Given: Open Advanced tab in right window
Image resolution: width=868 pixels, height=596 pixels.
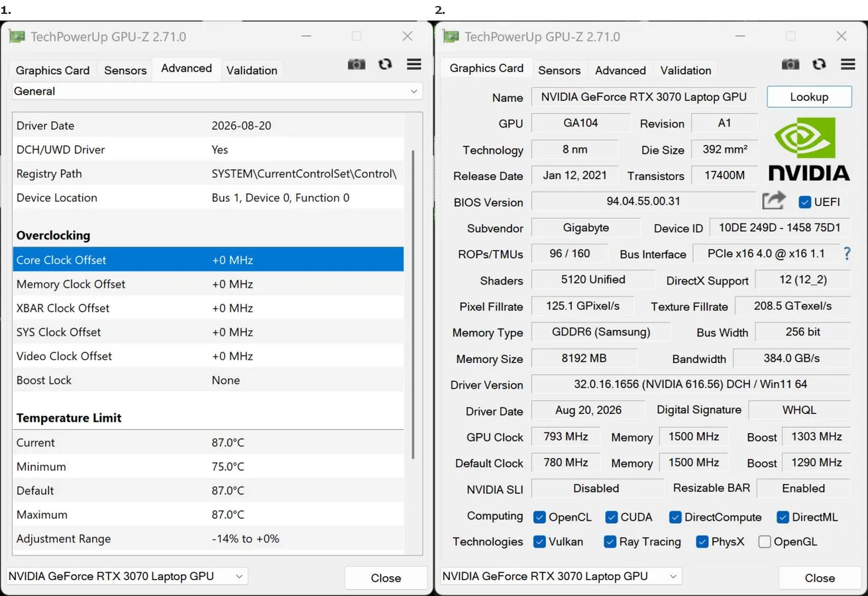Looking at the screenshot, I should (620, 70).
